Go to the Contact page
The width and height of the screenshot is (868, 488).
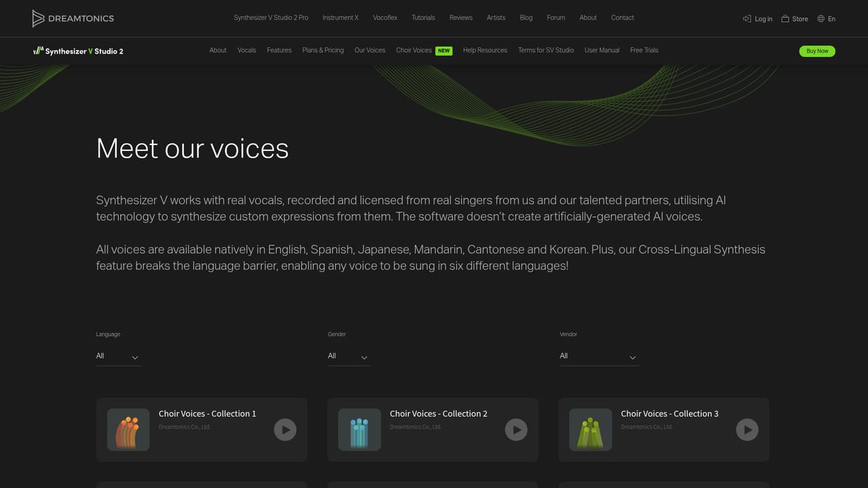623,18
